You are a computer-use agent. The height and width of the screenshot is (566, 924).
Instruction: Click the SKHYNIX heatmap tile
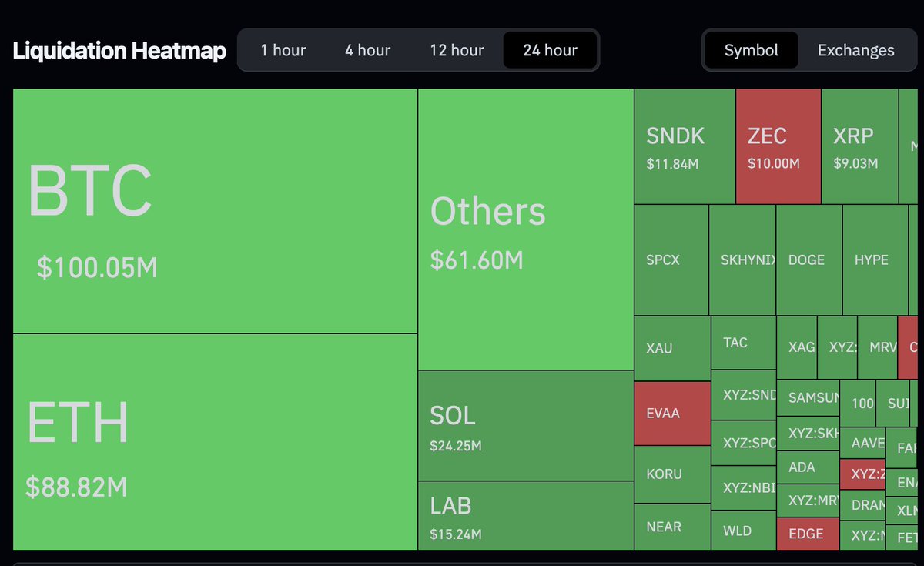pos(742,260)
